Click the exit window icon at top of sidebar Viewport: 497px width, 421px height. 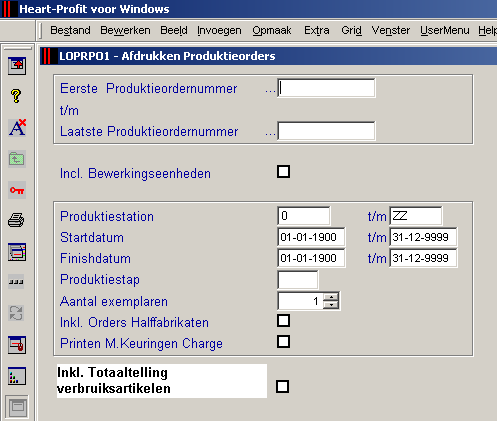[x=17, y=66]
